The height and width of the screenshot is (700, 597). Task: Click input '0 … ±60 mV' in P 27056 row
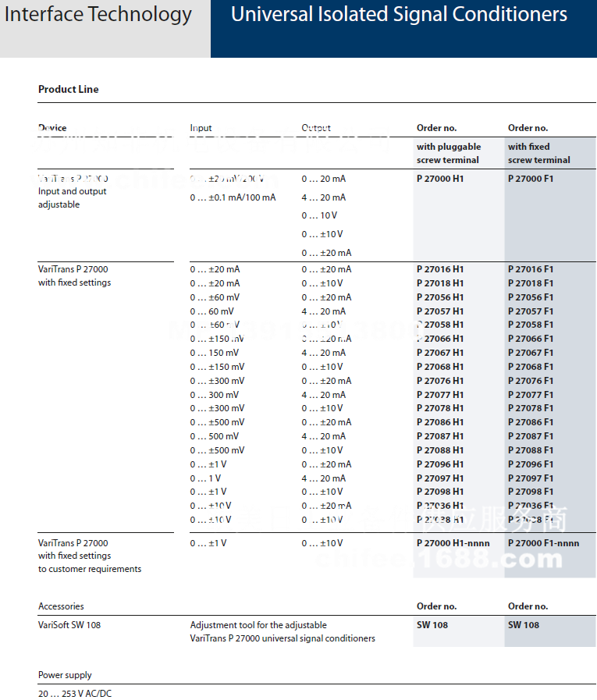(215, 297)
